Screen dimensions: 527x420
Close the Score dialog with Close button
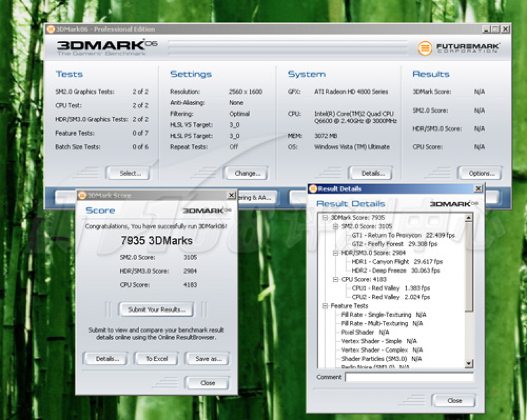point(207,383)
